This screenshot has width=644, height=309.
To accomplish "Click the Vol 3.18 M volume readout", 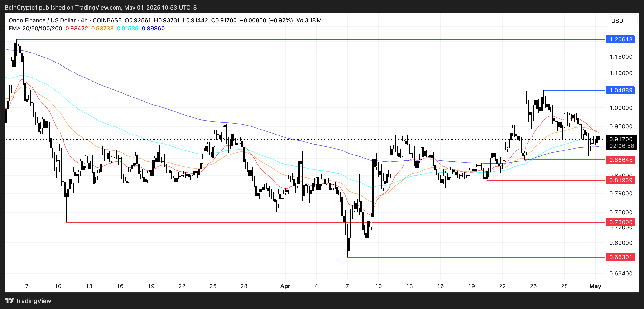I will point(309,20).
